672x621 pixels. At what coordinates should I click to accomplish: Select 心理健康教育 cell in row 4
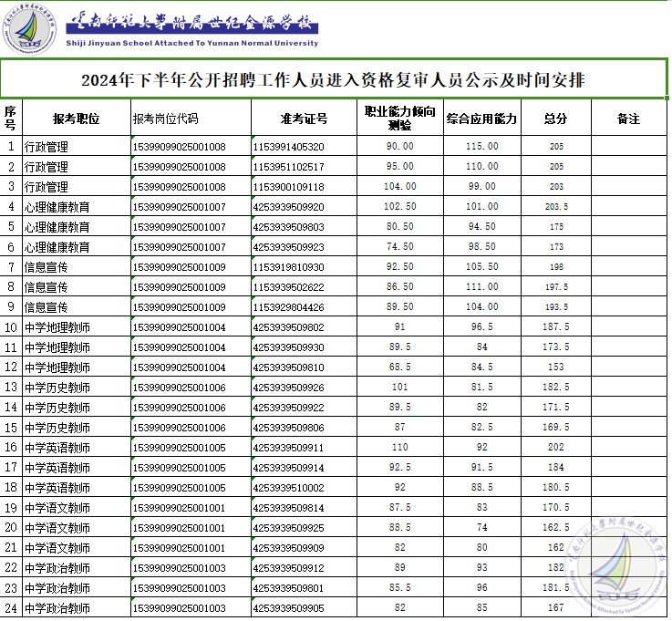[x=57, y=207]
